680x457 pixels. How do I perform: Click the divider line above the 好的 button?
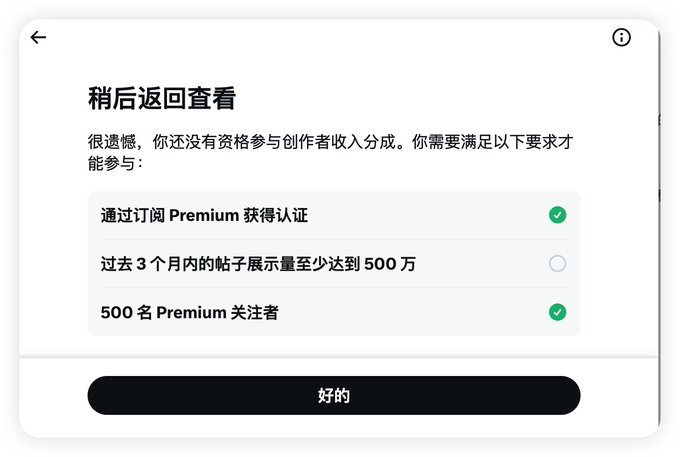click(338, 357)
